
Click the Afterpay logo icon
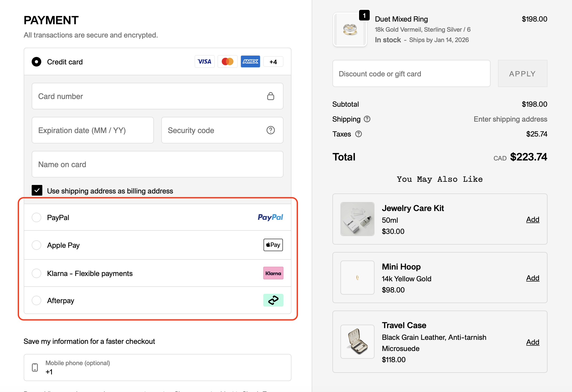point(273,300)
